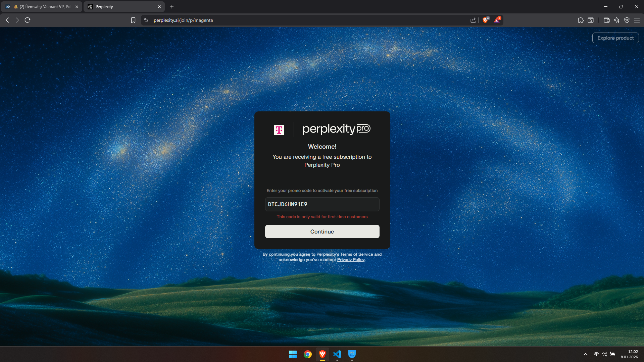Go back to the previous page
This screenshot has height=362, width=644.
[x=7, y=20]
